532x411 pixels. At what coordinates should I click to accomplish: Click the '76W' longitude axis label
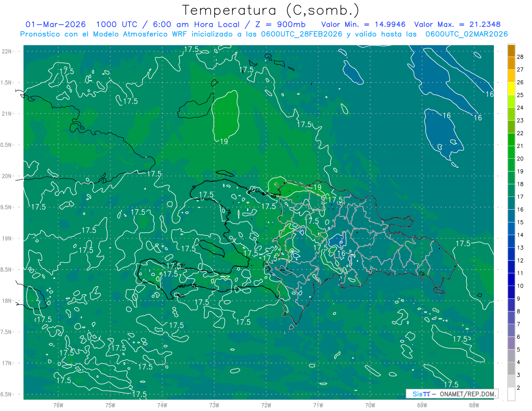pos(58,405)
